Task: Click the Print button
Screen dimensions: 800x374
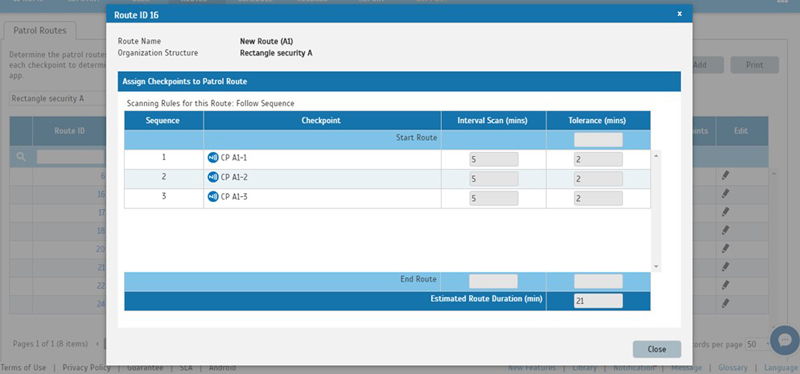Action: pyautogui.click(x=754, y=65)
